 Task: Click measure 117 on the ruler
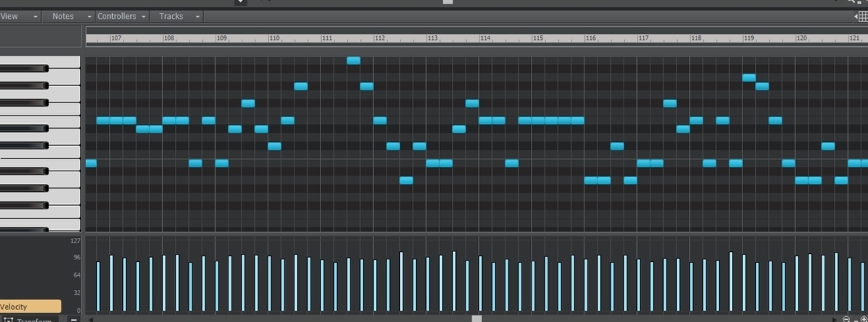pos(644,38)
